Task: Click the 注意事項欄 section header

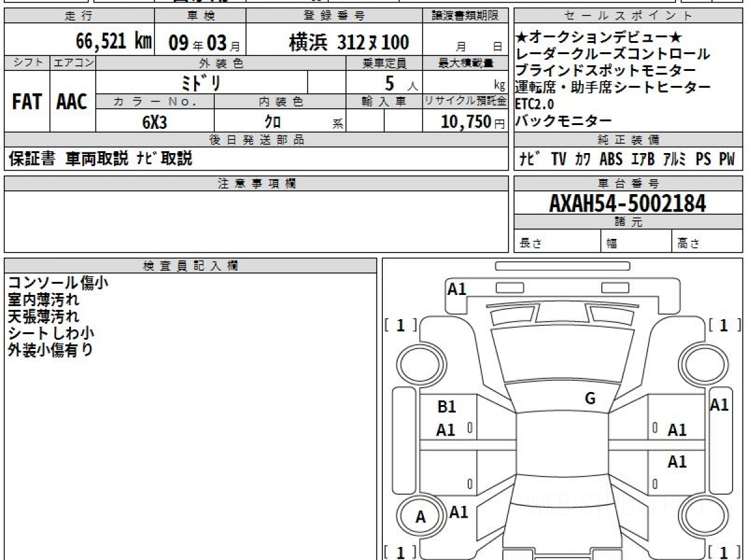Action: (x=256, y=184)
